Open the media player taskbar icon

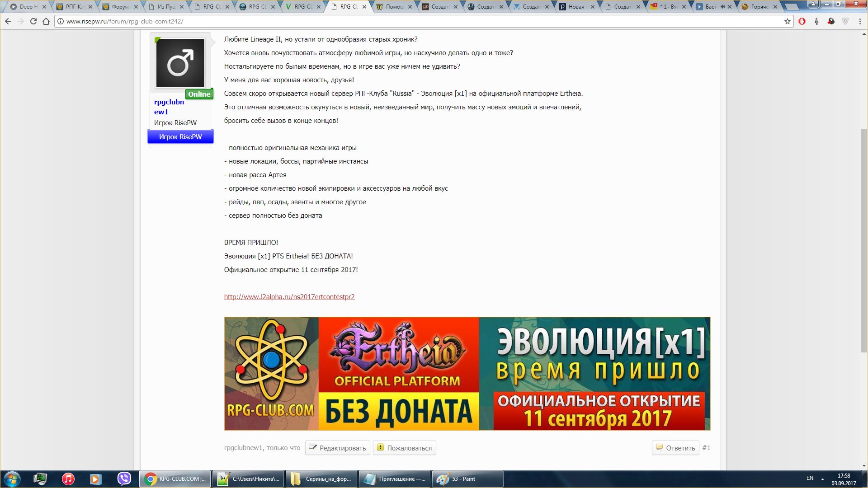(x=96, y=479)
